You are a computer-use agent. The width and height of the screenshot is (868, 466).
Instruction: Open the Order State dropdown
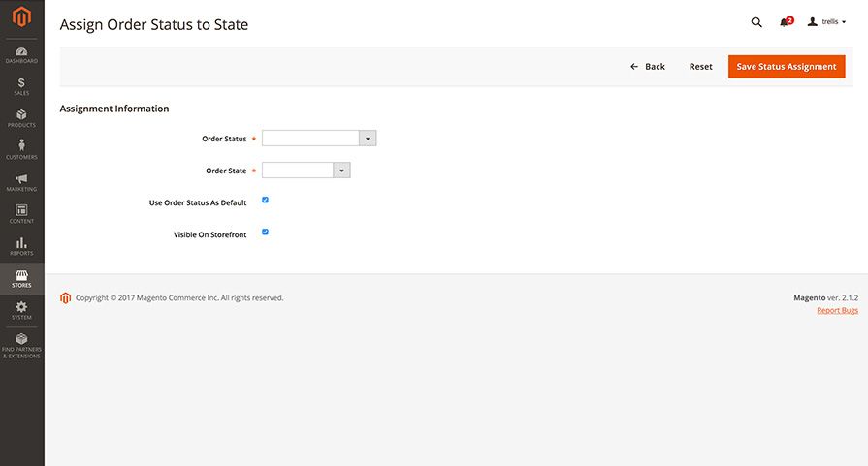point(306,171)
